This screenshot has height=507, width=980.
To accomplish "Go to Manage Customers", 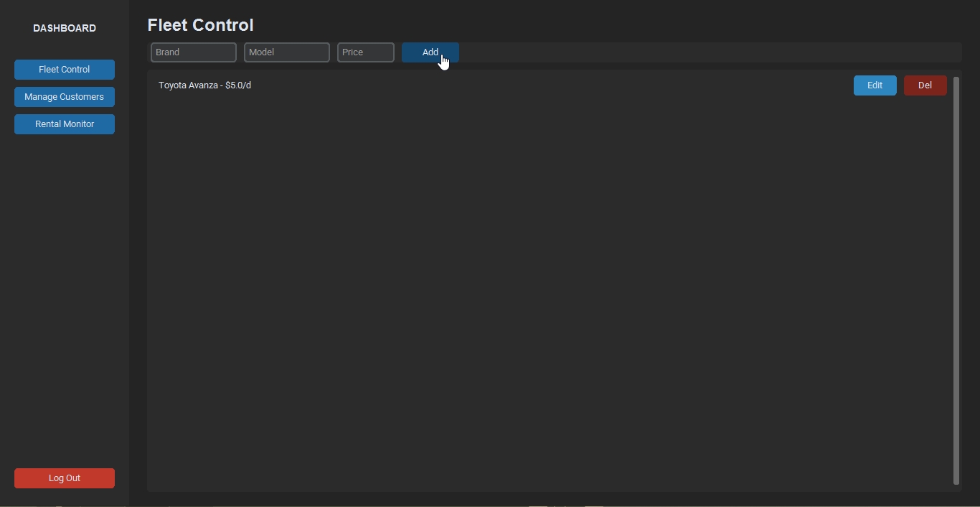I will point(65,97).
